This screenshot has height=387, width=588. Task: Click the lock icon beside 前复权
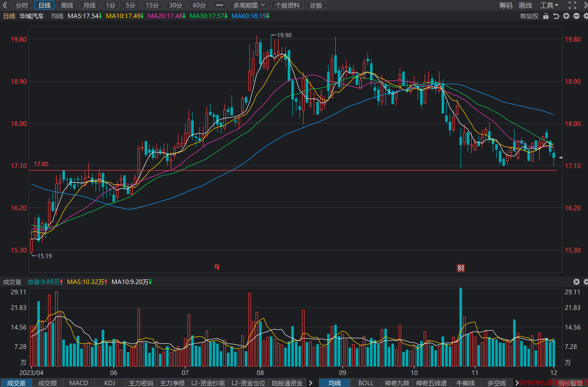[546, 16]
